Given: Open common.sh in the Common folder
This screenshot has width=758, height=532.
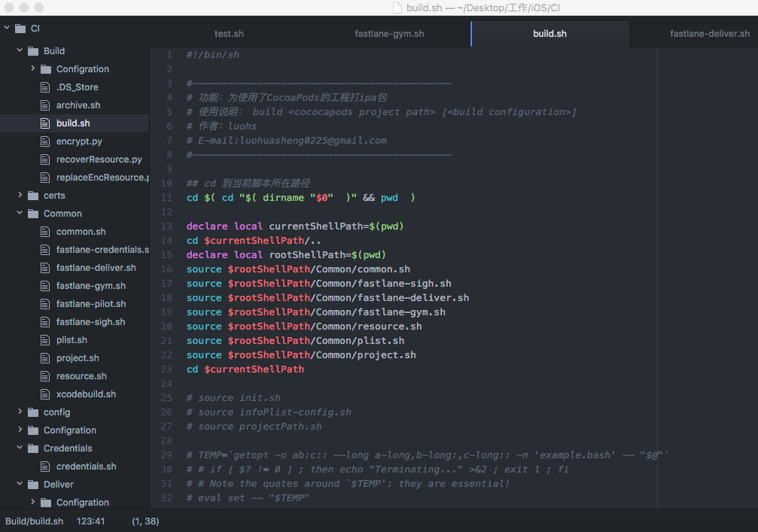Looking at the screenshot, I should tap(81, 232).
